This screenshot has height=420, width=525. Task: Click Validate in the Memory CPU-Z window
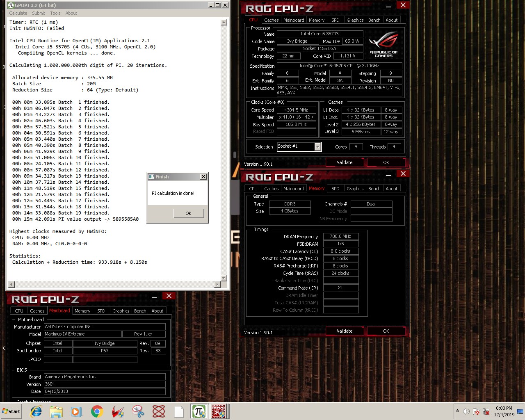pyautogui.click(x=345, y=331)
